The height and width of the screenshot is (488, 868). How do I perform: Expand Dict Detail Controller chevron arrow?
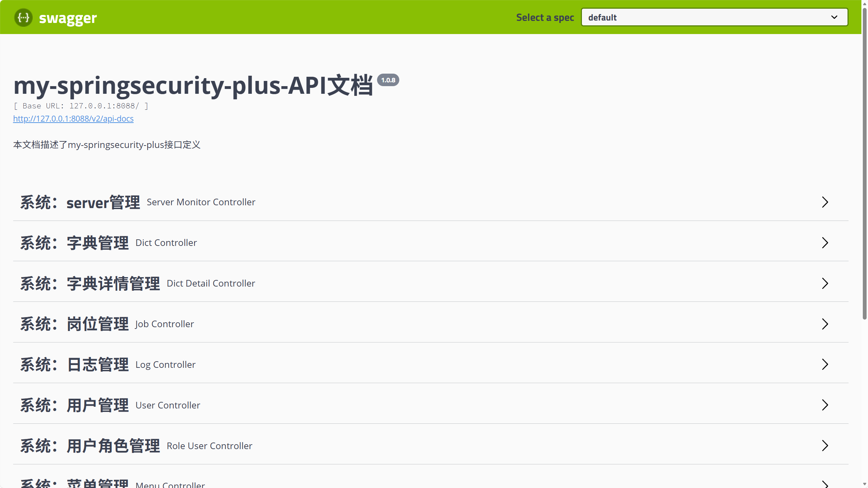(x=825, y=283)
